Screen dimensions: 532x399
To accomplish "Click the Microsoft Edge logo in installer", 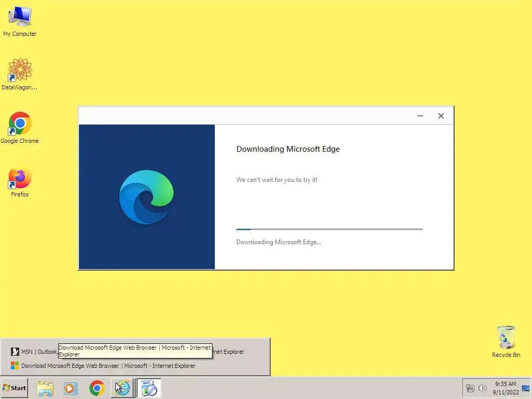I will (146, 197).
